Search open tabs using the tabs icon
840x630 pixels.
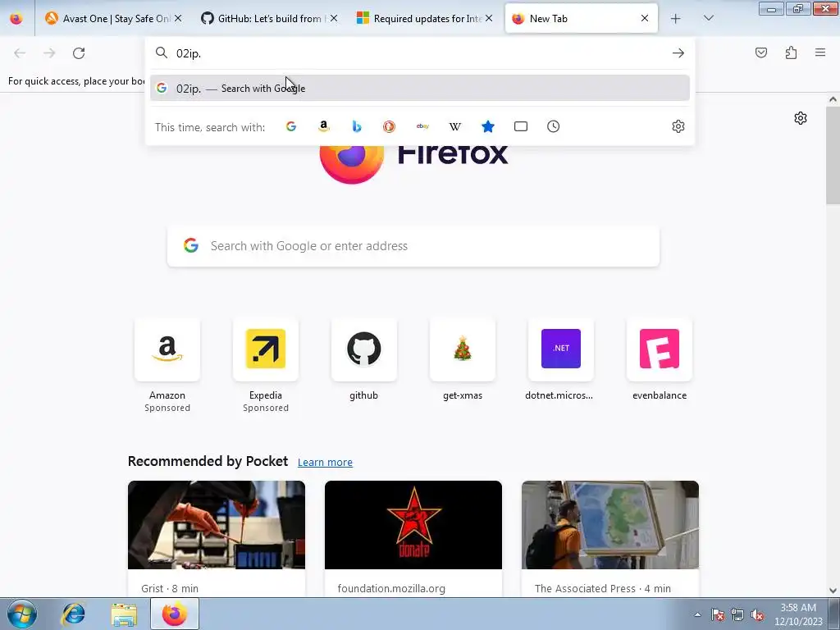tap(521, 126)
